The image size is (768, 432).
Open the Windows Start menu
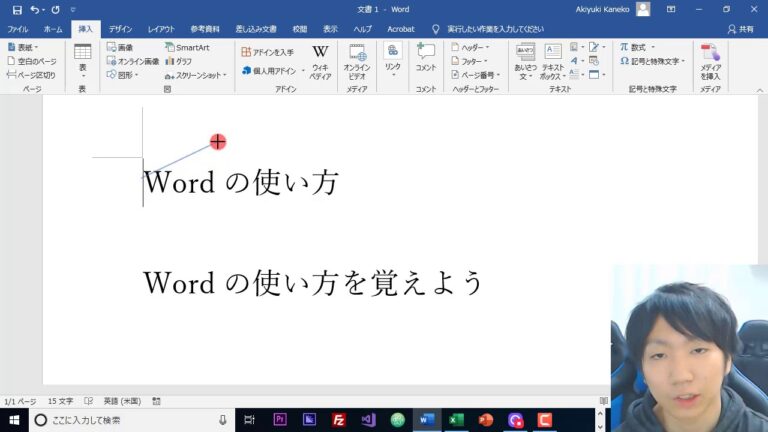(14, 420)
